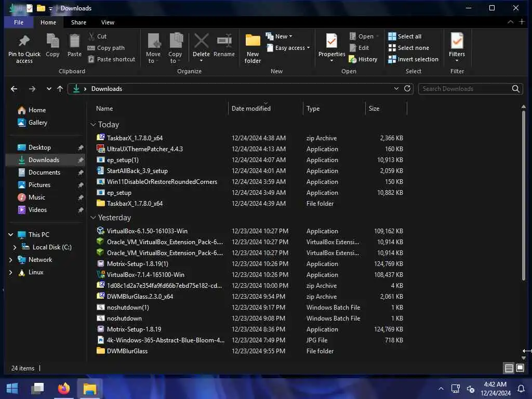Image resolution: width=532 pixels, height=399 pixels.
Task: Open the New item dropdown
Action: (279, 36)
